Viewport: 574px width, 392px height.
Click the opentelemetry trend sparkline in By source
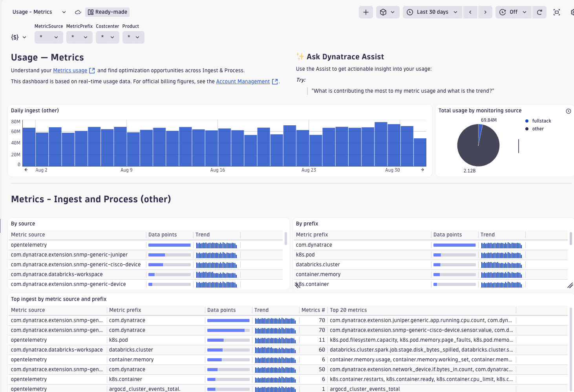(217, 245)
